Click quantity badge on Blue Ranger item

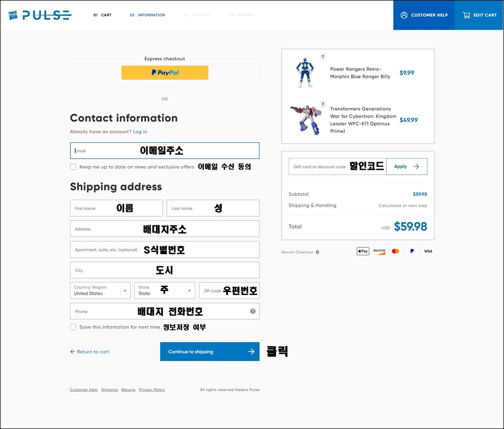coord(323,57)
